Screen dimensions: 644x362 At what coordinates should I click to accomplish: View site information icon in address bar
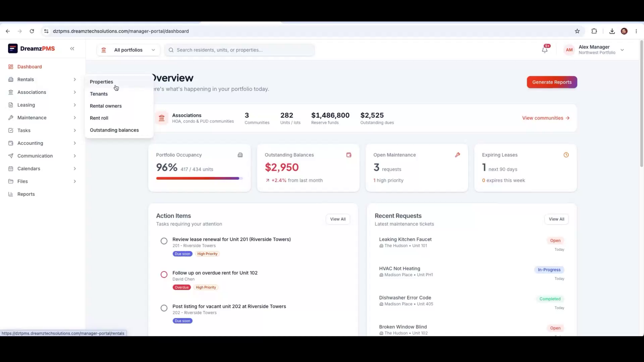(46, 31)
